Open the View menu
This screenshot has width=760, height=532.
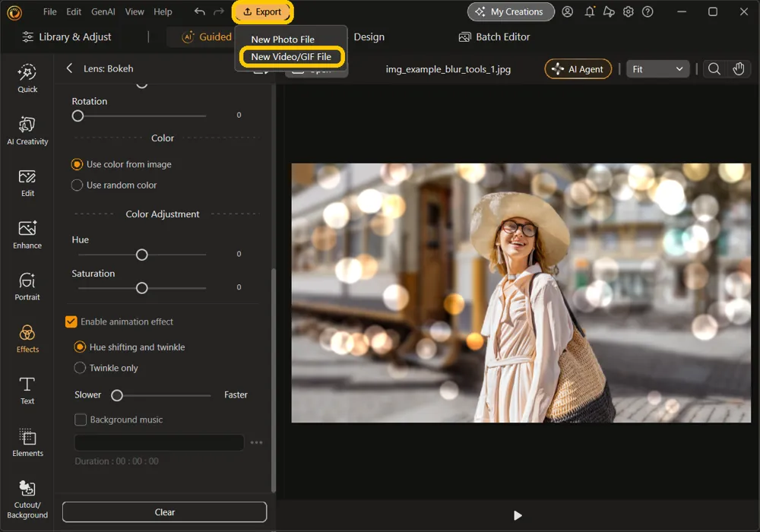[135, 11]
